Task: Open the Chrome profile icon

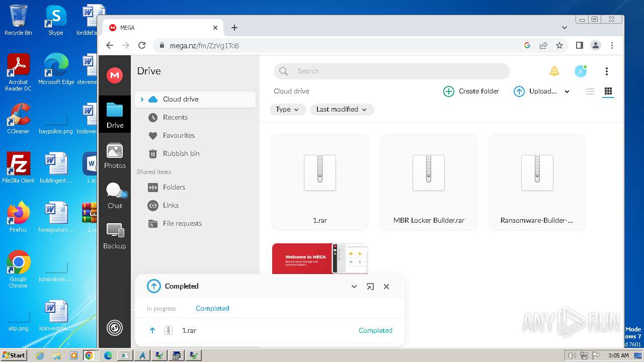Action: pos(596,45)
